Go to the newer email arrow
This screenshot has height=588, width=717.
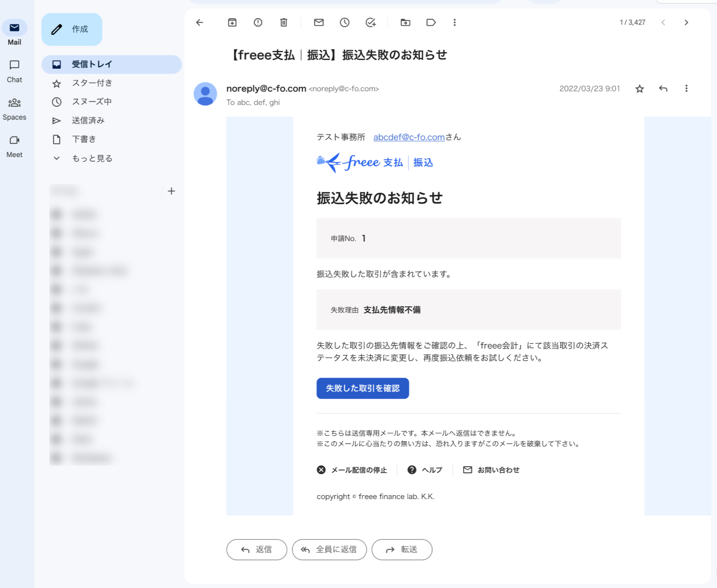(x=663, y=22)
